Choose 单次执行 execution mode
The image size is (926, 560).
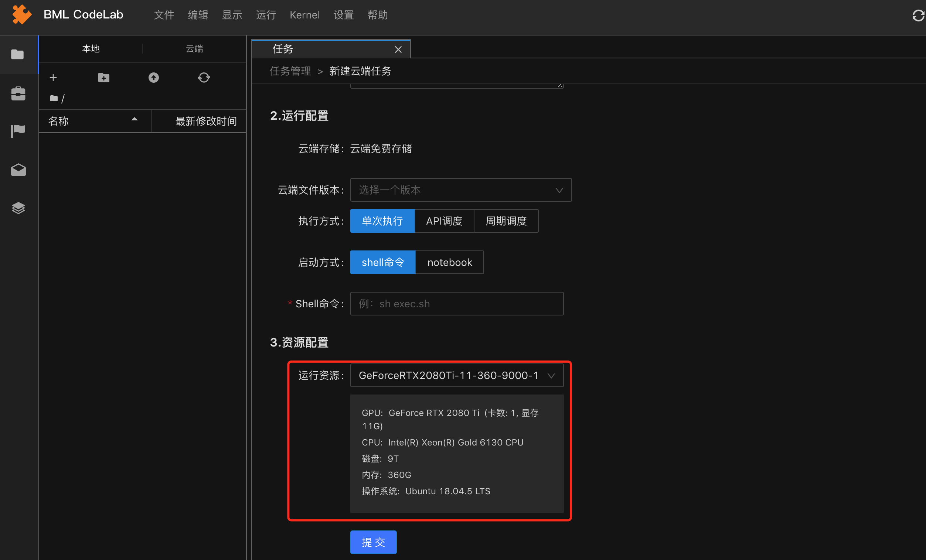coord(382,221)
